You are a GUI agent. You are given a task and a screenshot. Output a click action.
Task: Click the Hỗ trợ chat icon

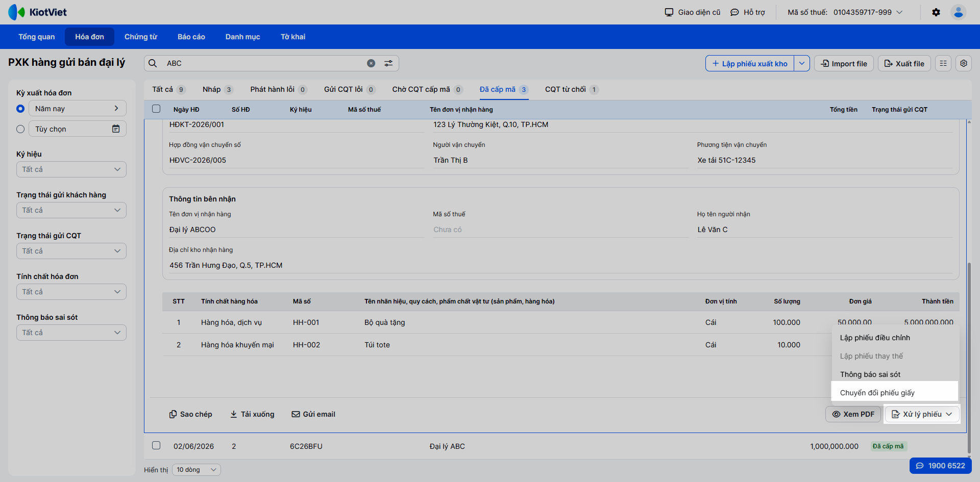(x=734, y=12)
